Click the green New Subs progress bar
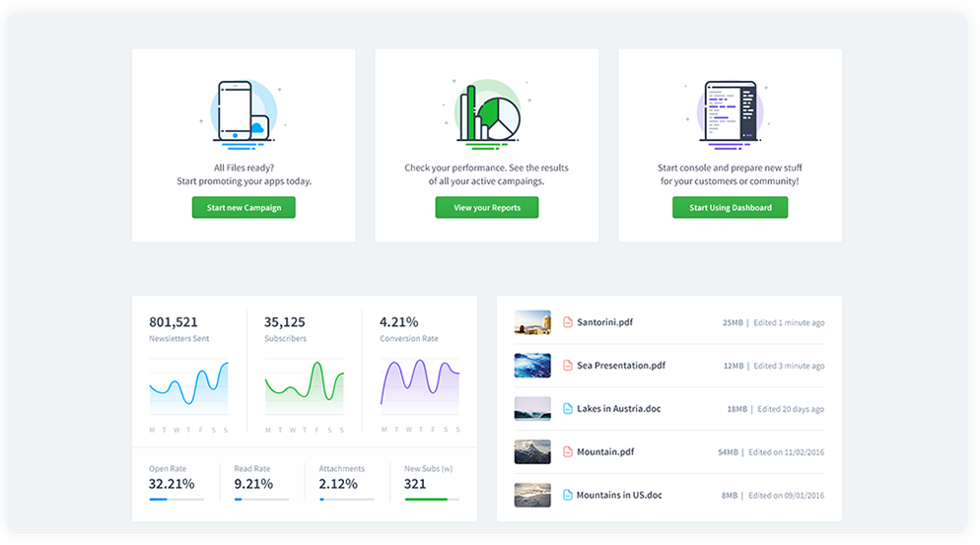Image resolution: width=980 pixels, height=545 pixels. [x=432, y=500]
